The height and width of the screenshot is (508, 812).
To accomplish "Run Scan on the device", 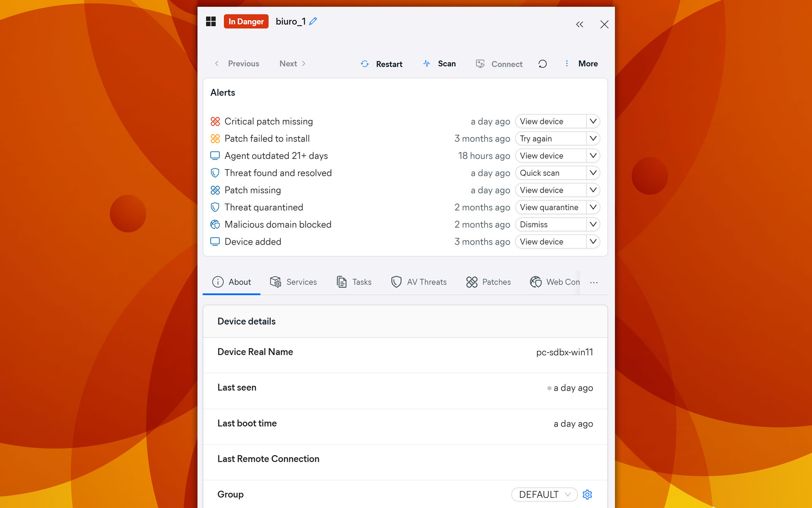I will click(439, 63).
